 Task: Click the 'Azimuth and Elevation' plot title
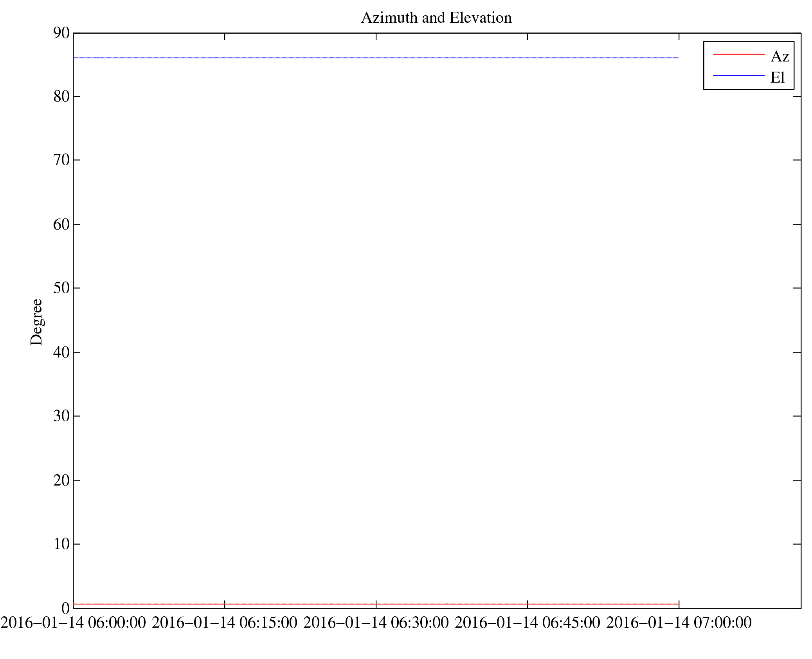(436, 18)
